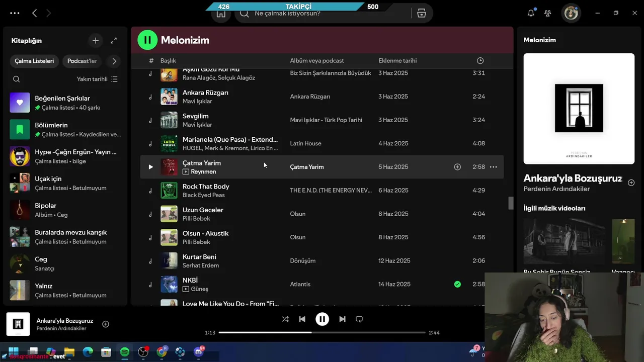Open the Reynmen artist link
The height and width of the screenshot is (362, 644).
pyautogui.click(x=203, y=172)
